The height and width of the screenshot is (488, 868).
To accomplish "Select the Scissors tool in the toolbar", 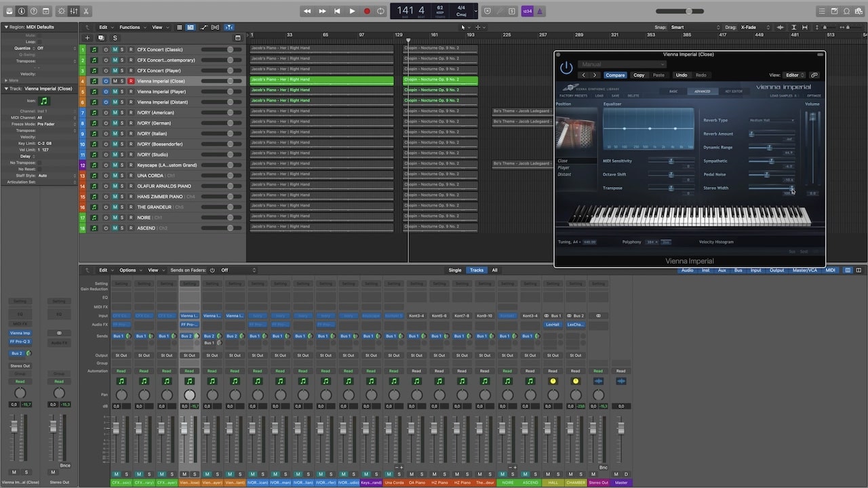I will point(85,11).
